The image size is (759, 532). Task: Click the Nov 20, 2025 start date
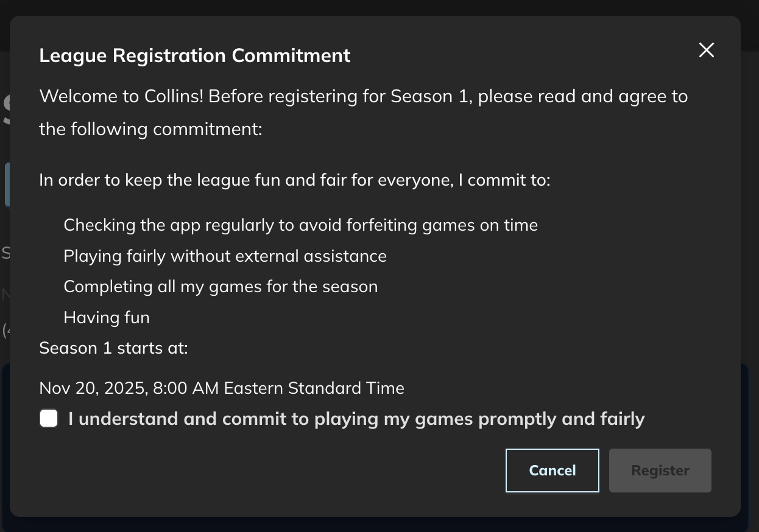pos(129,388)
